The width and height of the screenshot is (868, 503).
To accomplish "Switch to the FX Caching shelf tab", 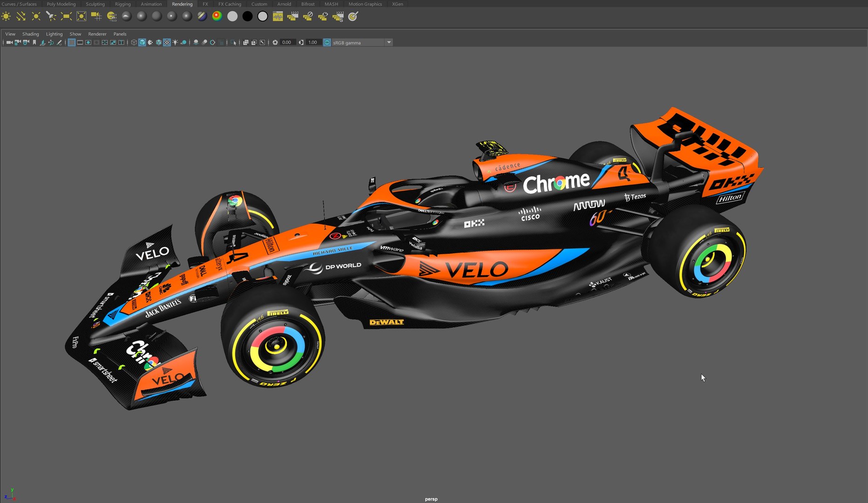I will point(230,4).
